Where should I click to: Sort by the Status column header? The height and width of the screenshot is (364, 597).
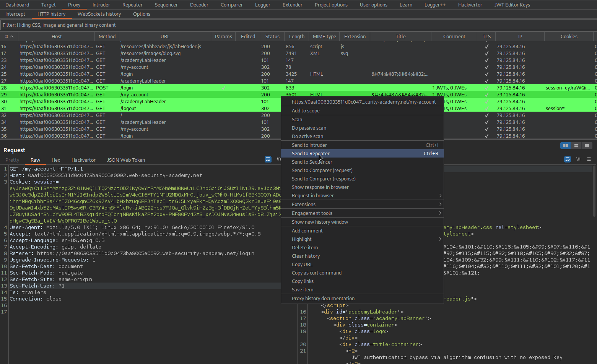tap(272, 37)
